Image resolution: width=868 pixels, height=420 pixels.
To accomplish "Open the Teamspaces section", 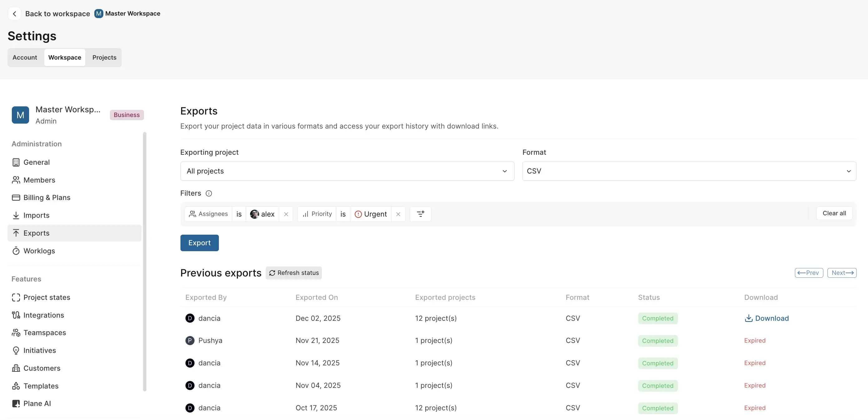I will 45,332.
